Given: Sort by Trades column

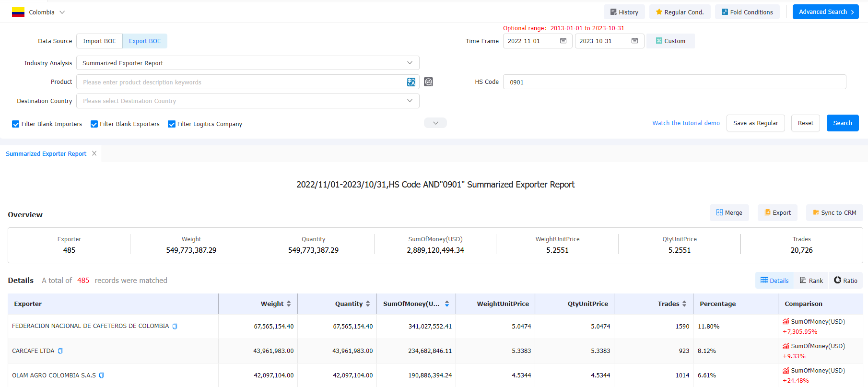Looking at the screenshot, I should coord(684,304).
